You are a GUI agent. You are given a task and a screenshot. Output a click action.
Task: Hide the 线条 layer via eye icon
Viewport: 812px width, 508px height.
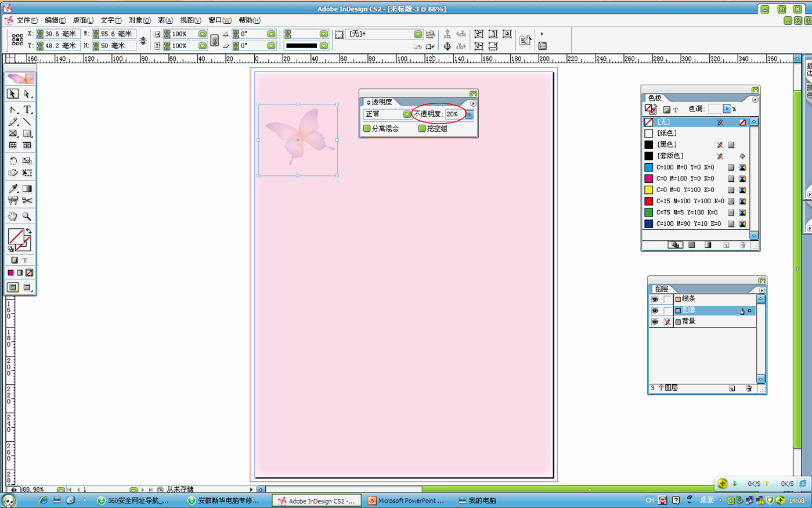(x=655, y=300)
